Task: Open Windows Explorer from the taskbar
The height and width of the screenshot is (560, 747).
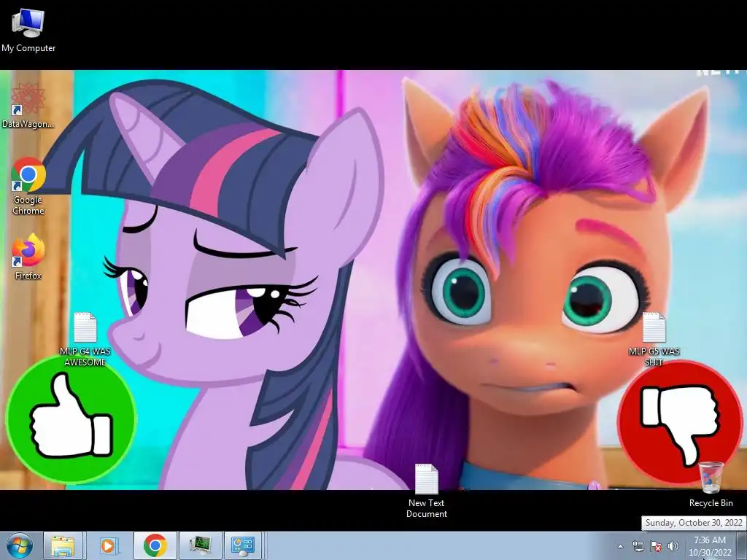Action: (x=63, y=545)
